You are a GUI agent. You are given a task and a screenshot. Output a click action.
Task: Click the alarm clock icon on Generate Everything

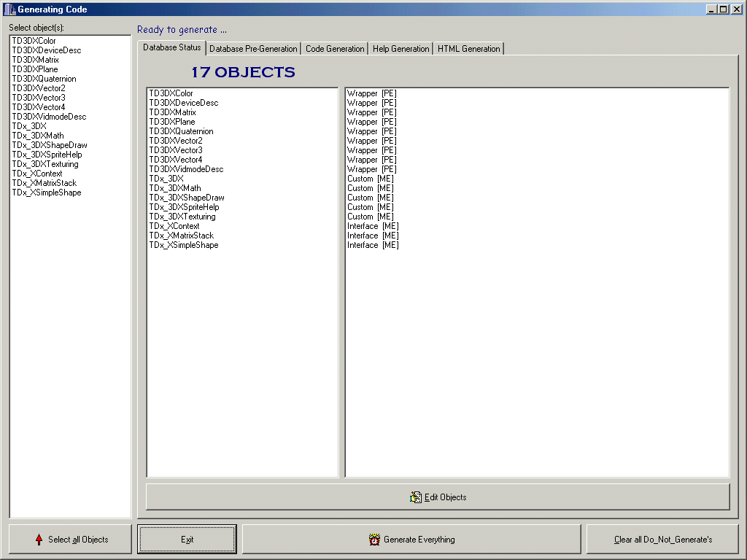375,540
